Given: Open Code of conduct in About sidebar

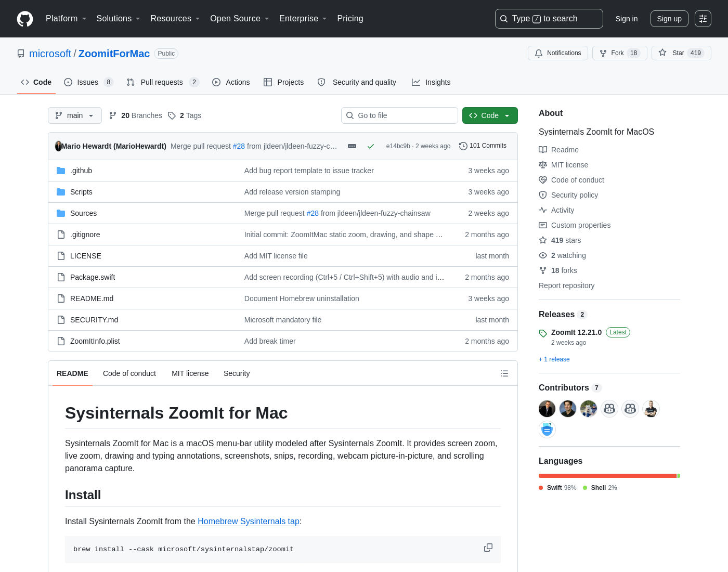Looking at the screenshot, I should (571, 180).
